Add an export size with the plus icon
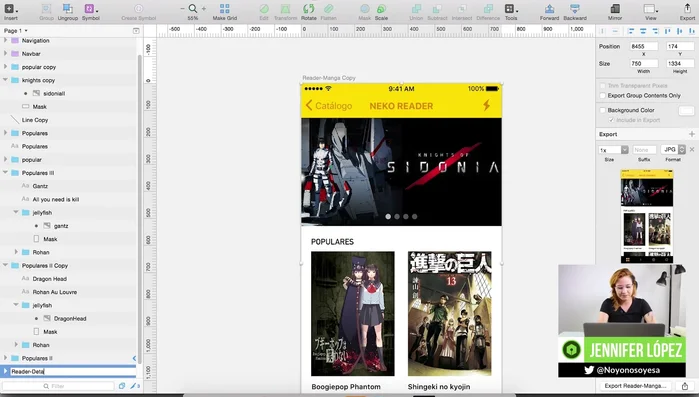The height and width of the screenshot is (397, 699). click(691, 134)
